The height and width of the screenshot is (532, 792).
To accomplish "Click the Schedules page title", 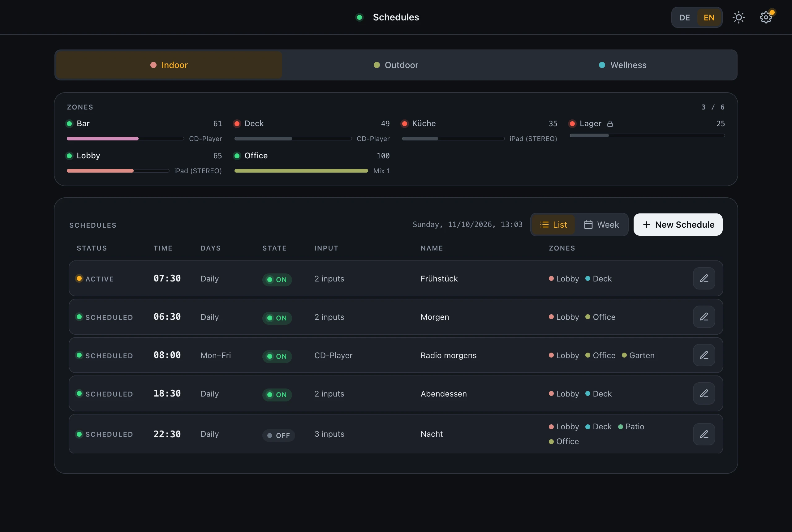I will tap(396, 17).
